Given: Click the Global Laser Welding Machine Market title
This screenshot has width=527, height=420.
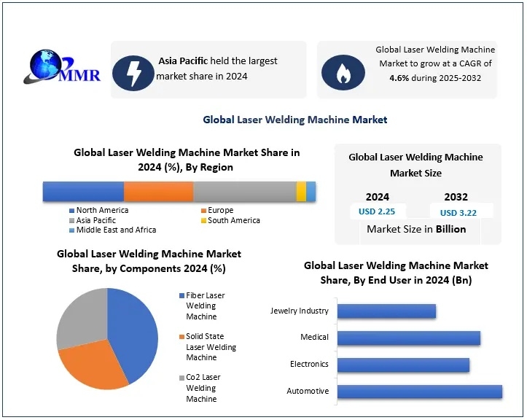Looking at the screenshot, I should click(294, 120).
